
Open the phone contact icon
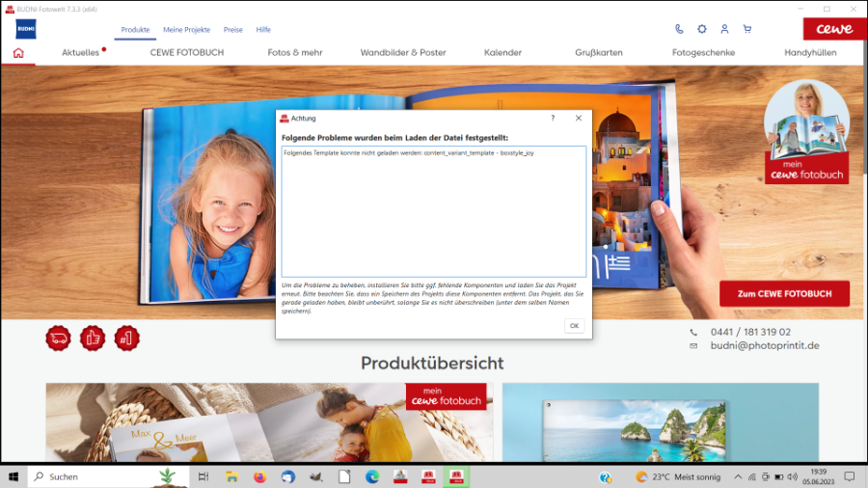coord(679,29)
